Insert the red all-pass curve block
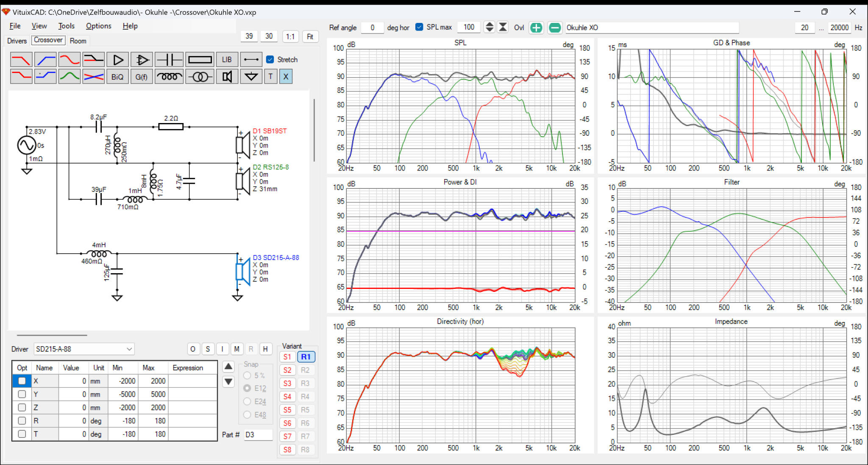The height and width of the screenshot is (465, 868). pyautogui.click(x=70, y=59)
